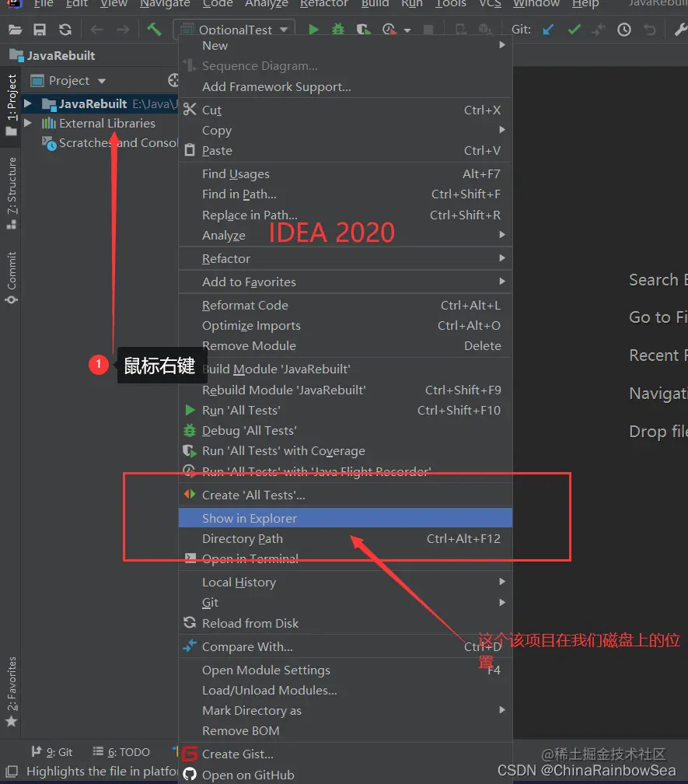Click the Build project hammer icon
This screenshot has width=688, height=784.
coord(154,30)
